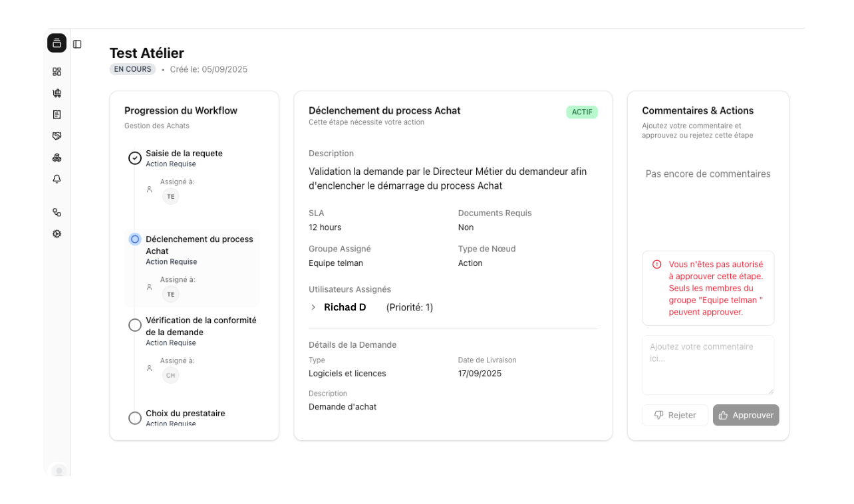Screen dimensions: 854x504
Task: Open the integrations link icon
Action: pos(57,211)
